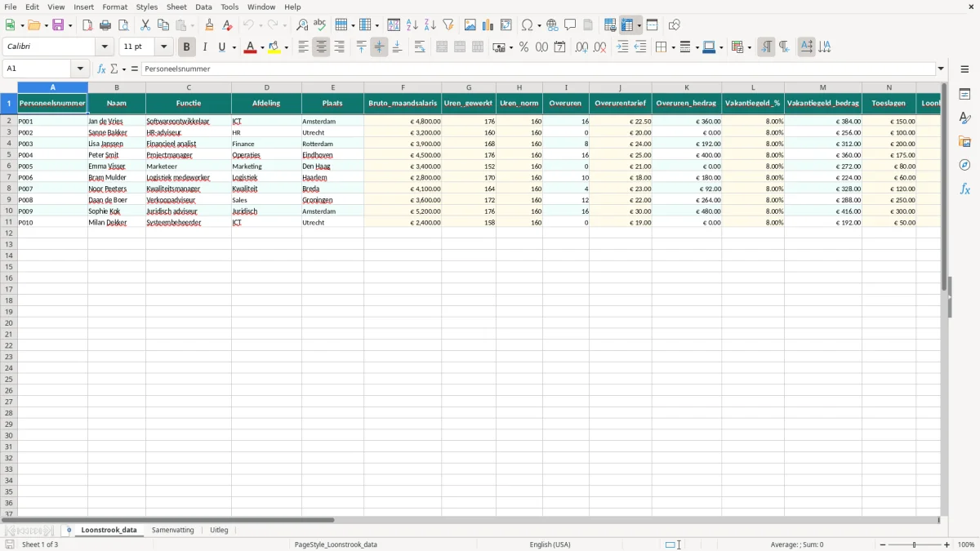Screen dimensions: 980x551
Task: Open sidebar Properties panel icon
Action: click(x=964, y=94)
